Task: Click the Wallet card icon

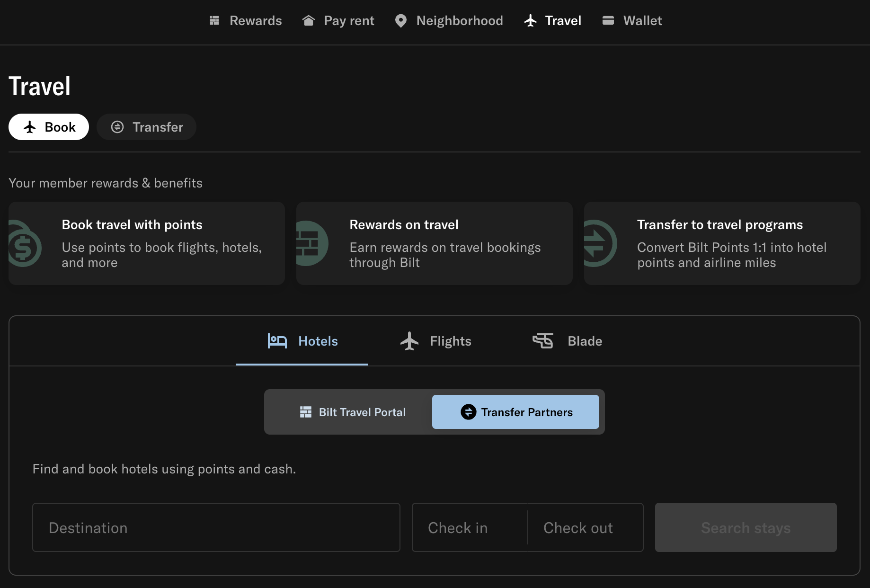Action: (x=607, y=20)
